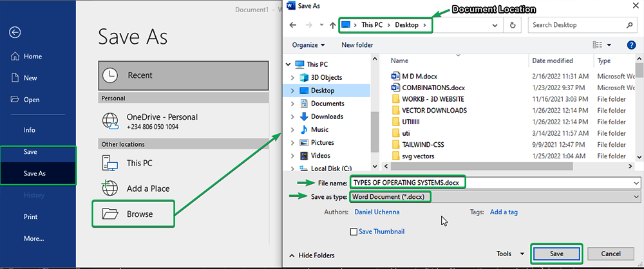Image resolution: width=644 pixels, height=269 pixels.
Task: Select the file M D M.docx
Action: click(420, 77)
